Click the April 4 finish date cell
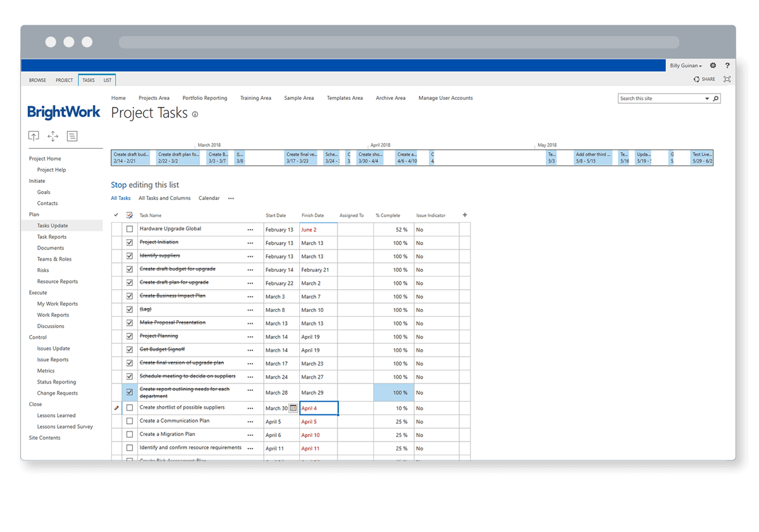 (x=319, y=409)
